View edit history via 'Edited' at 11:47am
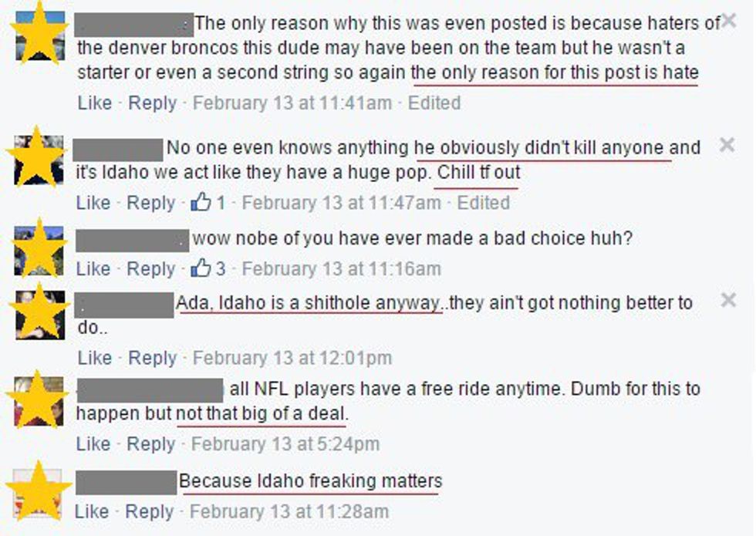This screenshot has width=756, height=536. coord(484,203)
